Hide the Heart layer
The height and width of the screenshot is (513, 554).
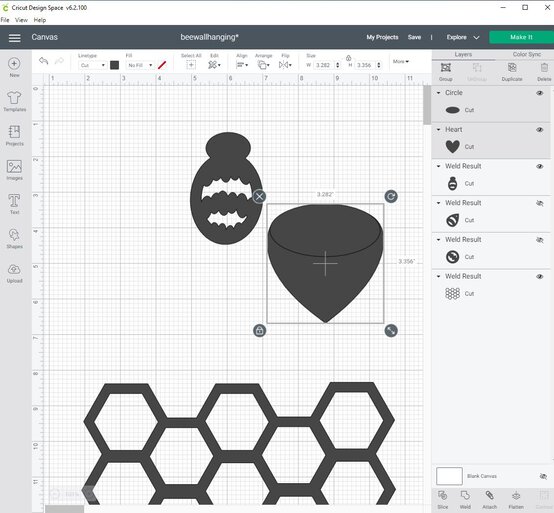point(540,130)
